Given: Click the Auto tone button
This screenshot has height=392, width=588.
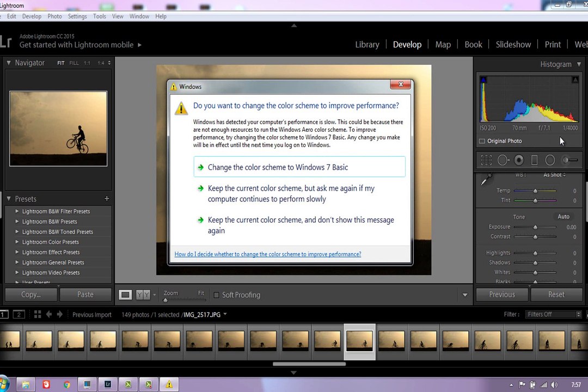Looking at the screenshot, I should (x=563, y=217).
